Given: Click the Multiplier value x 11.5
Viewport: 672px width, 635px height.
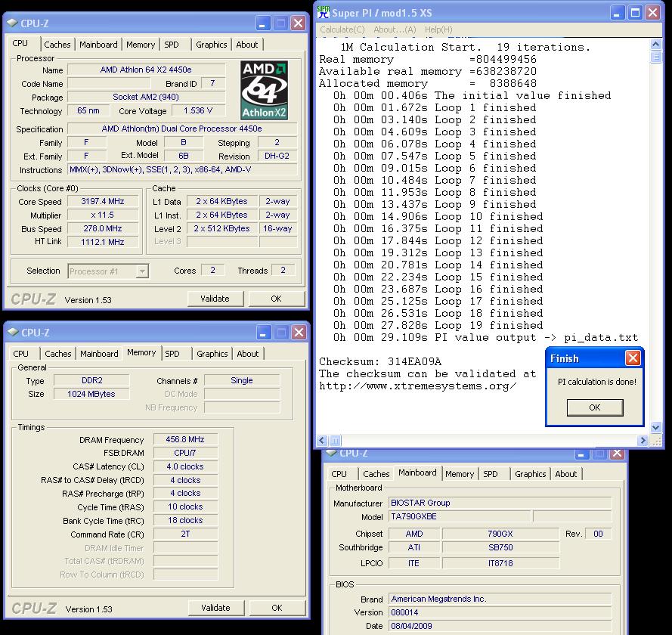Looking at the screenshot, I should (103, 215).
